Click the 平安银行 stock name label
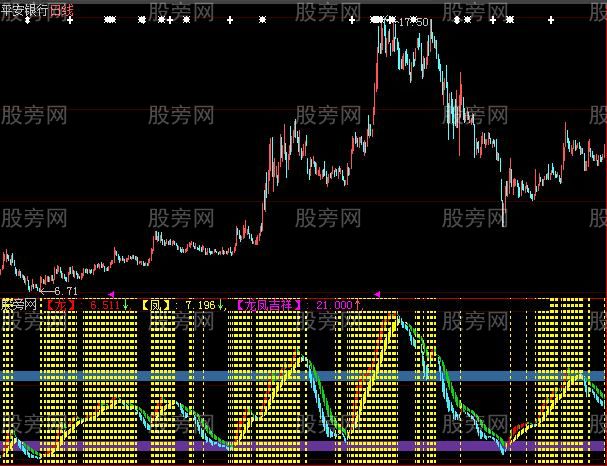This screenshot has width=607, height=466. coord(25,8)
